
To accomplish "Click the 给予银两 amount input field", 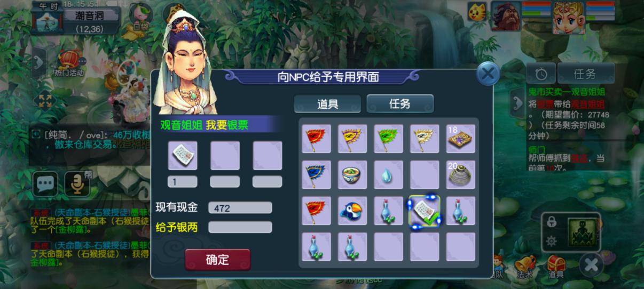I will click(x=240, y=228).
